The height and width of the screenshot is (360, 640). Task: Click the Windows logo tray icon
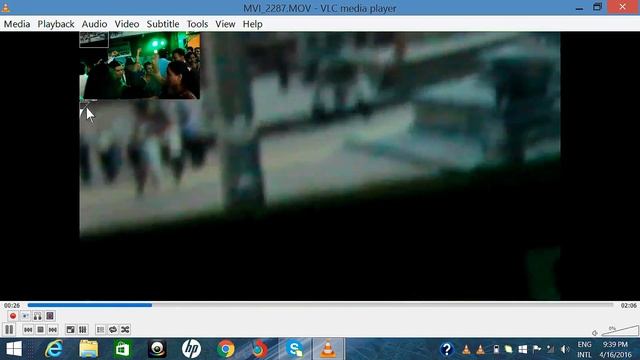[522, 349]
